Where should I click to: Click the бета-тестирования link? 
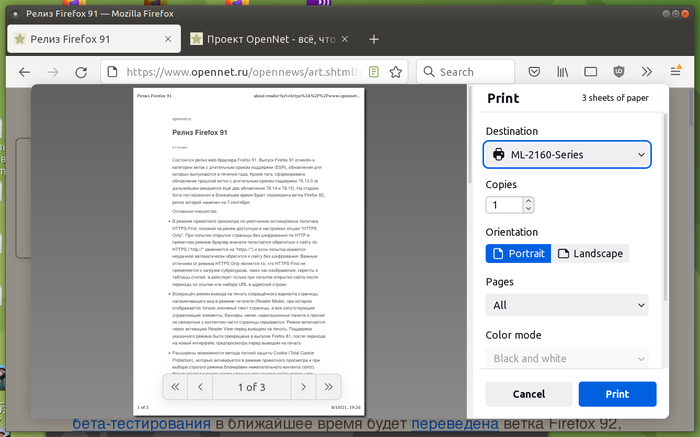(142, 424)
